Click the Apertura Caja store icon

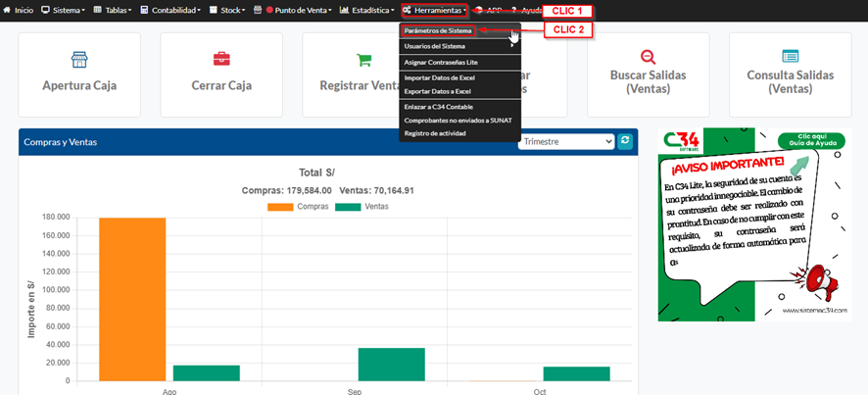pyautogui.click(x=79, y=58)
